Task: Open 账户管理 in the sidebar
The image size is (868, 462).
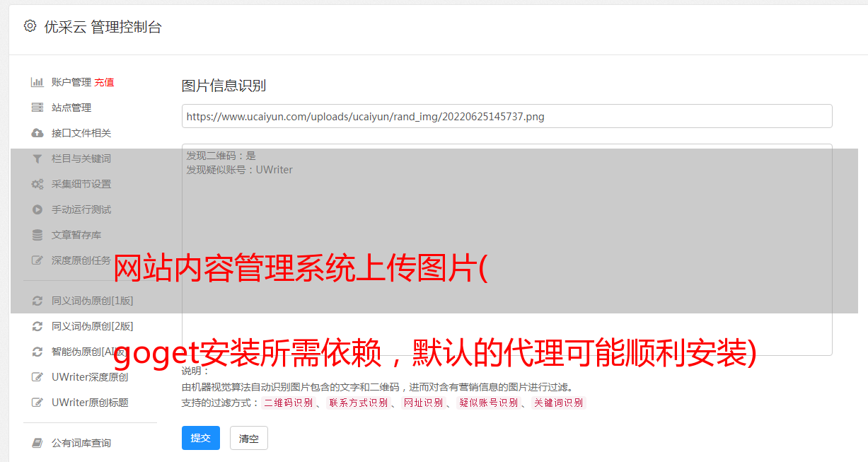Action: coord(71,82)
